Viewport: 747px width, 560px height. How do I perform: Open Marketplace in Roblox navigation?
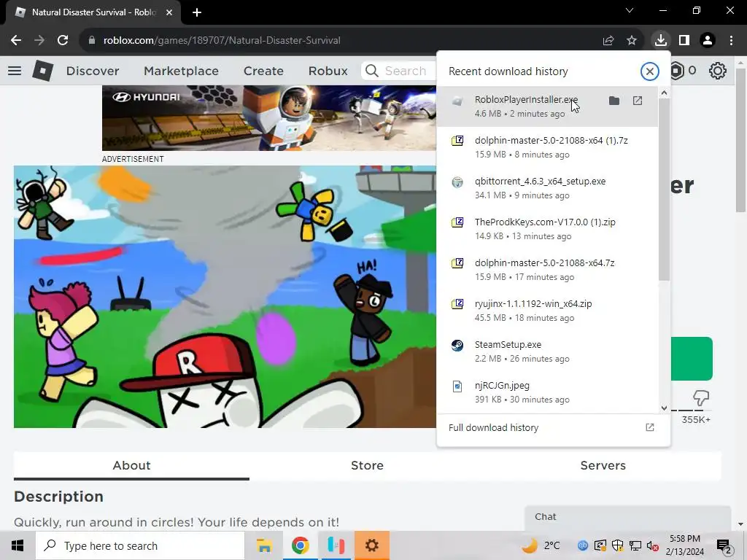click(181, 71)
